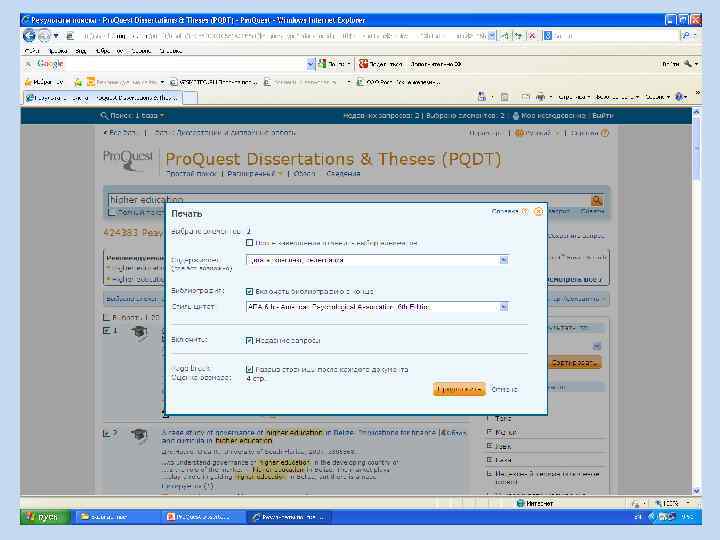The width and height of the screenshot is (720, 540).
Task: Open the recent pages arrow beside Forward
Action: 56,35
